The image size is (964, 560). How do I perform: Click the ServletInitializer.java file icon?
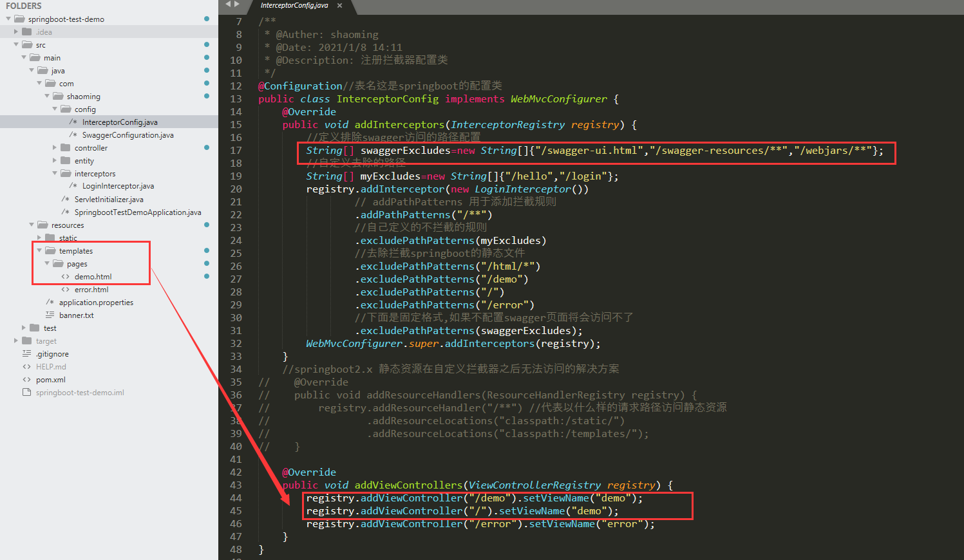[65, 199]
